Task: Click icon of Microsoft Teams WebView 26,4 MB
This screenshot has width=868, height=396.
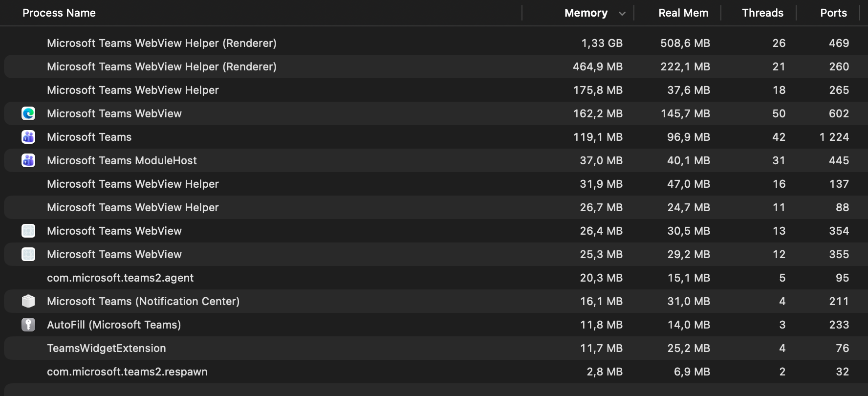Action: [x=28, y=231]
